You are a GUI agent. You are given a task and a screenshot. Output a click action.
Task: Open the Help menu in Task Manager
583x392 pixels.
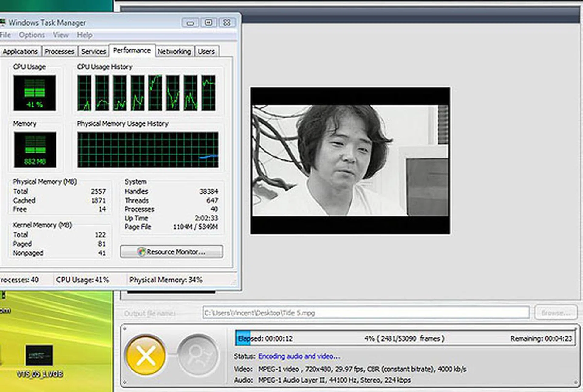point(85,35)
